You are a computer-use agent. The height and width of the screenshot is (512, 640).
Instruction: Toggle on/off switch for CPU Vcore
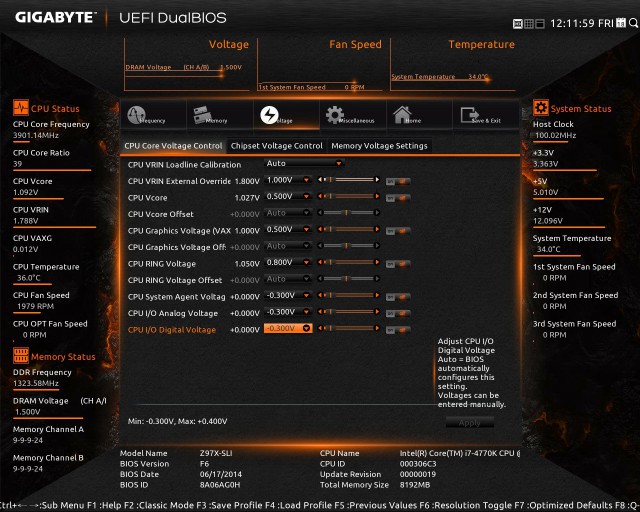398,198
